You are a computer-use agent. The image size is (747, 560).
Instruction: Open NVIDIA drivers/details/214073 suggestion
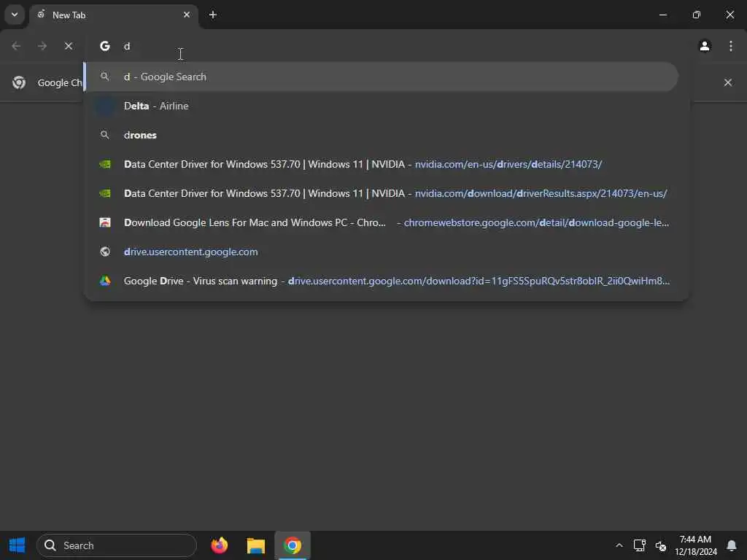(x=381, y=164)
